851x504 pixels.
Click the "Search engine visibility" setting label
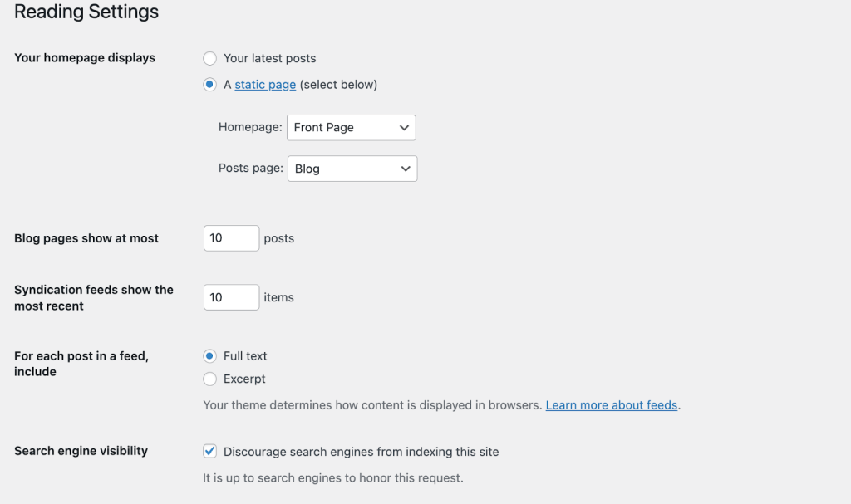(x=81, y=451)
